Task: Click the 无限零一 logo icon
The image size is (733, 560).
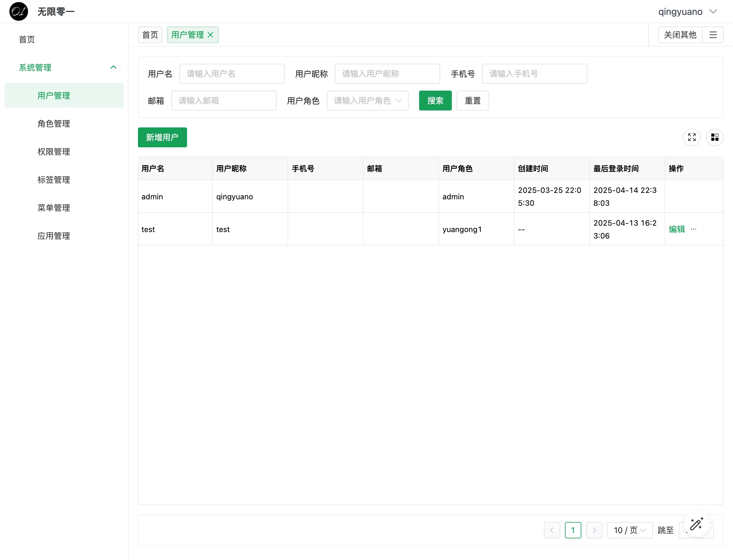Action: pos(19,12)
